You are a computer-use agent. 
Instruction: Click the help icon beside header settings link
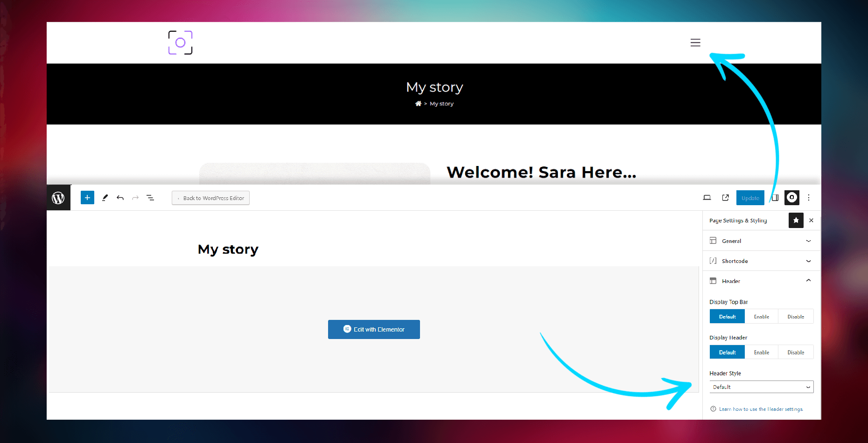coord(713,409)
